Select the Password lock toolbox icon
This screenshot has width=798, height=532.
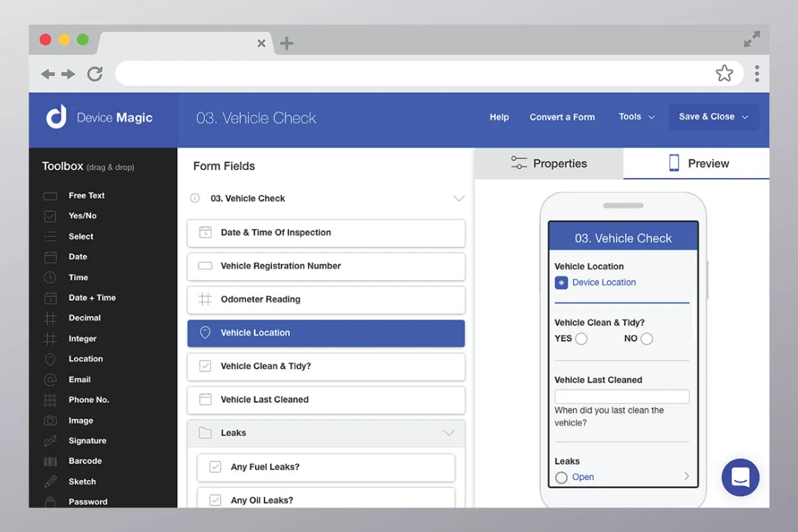tap(51, 501)
